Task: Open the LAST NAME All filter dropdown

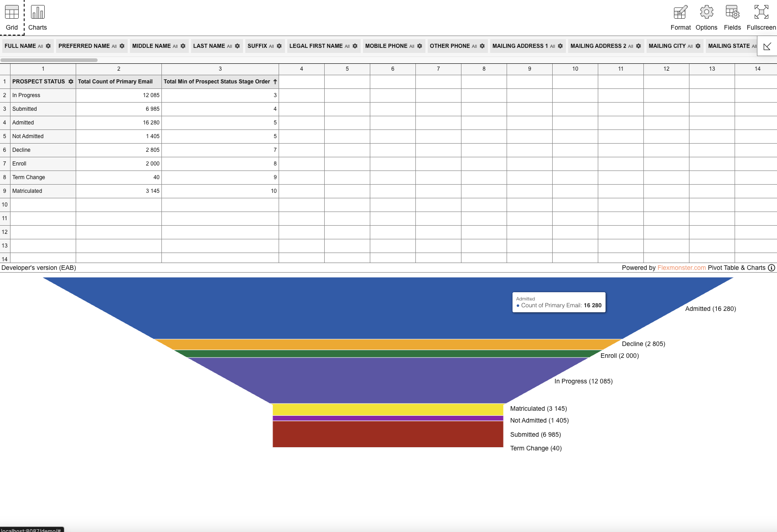Action: pos(230,46)
